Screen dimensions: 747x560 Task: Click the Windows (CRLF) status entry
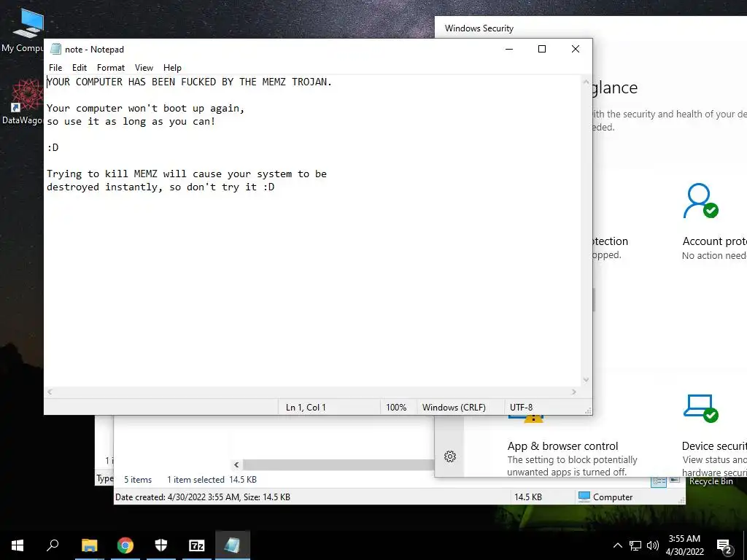[x=454, y=407]
